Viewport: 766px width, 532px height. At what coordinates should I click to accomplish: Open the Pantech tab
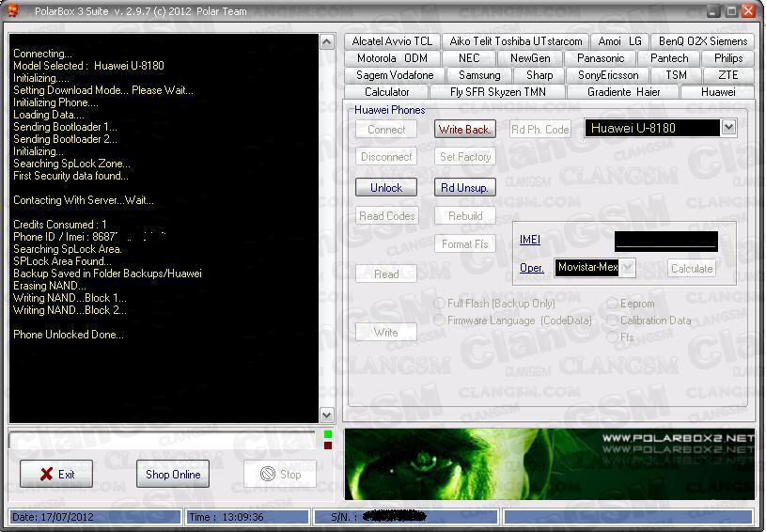click(x=669, y=58)
